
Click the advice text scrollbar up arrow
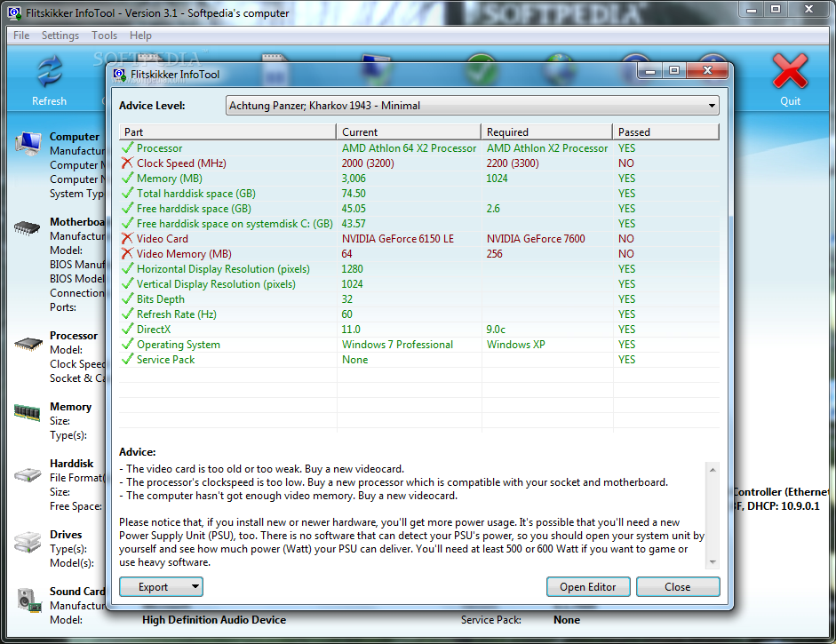coord(713,470)
